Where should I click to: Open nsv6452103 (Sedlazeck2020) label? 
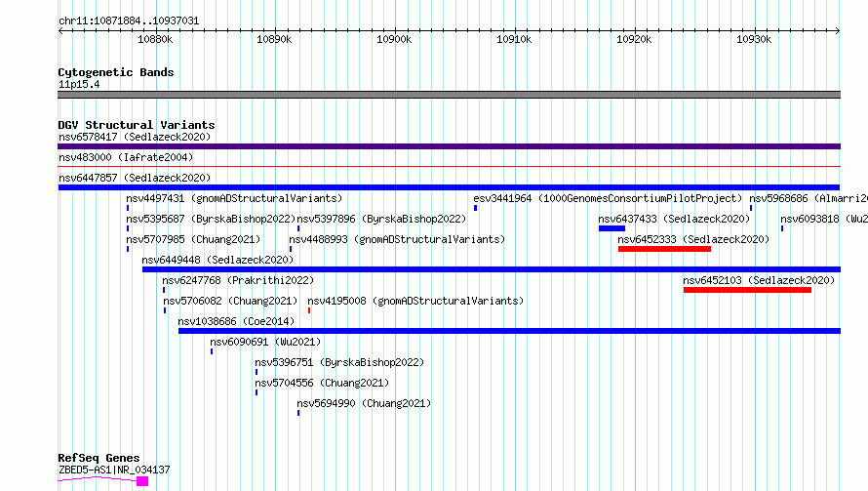coord(759,280)
